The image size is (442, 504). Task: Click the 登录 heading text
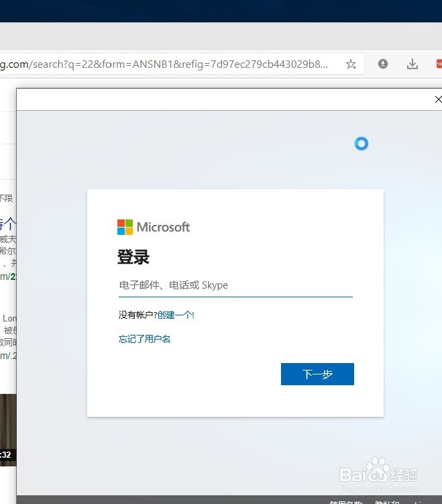pyautogui.click(x=133, y=257)
